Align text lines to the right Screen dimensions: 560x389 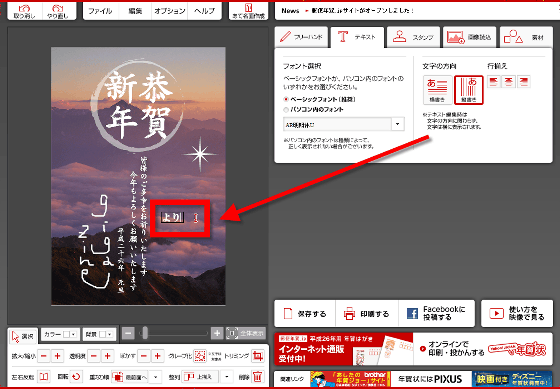524,82
